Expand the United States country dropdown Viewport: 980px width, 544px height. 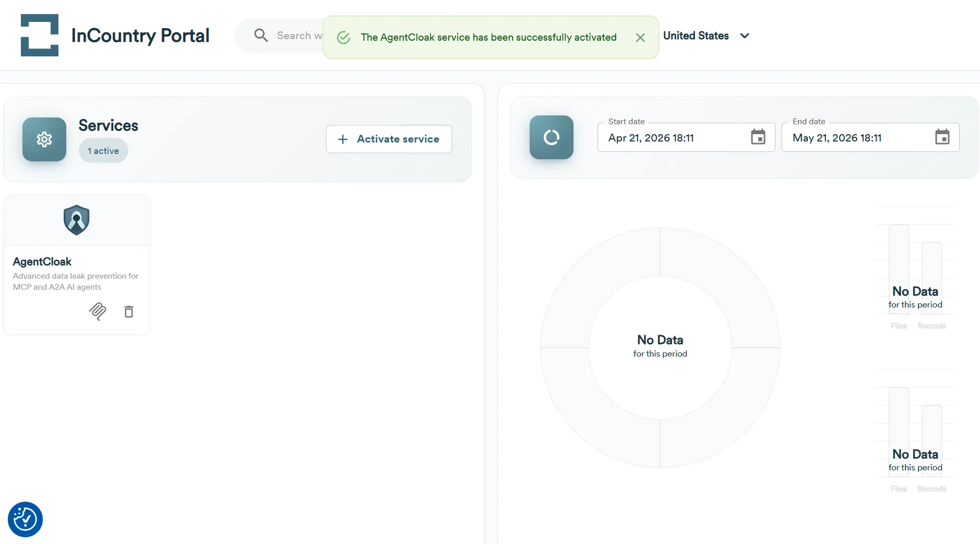click(706, 36)
